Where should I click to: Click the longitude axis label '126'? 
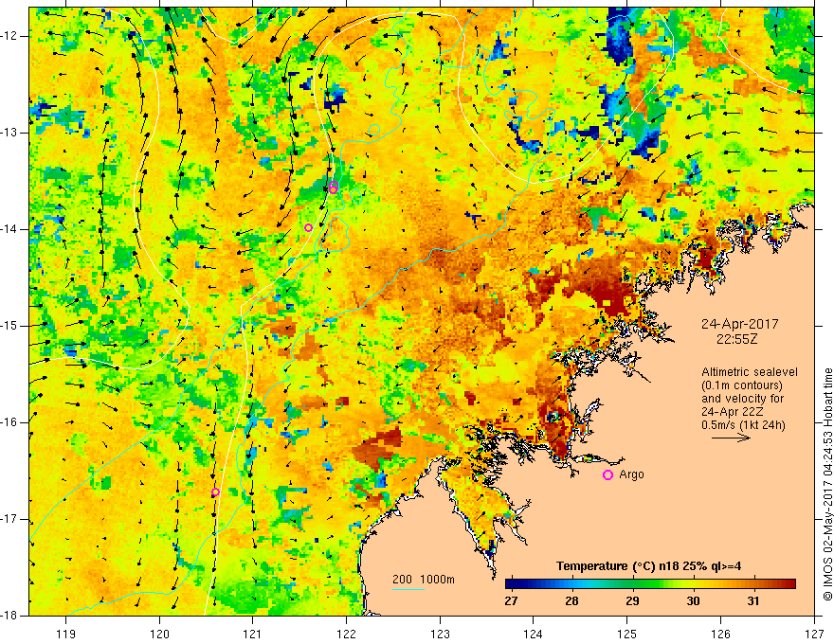[x=720, y=634]
